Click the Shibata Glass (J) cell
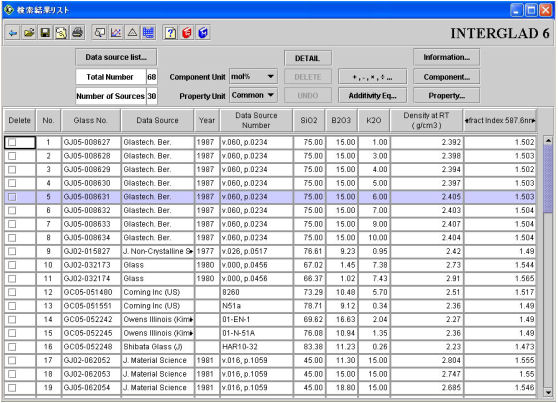The height and width of the screenshot is (403, 558). pyautogui.click(x=157, y=347)
